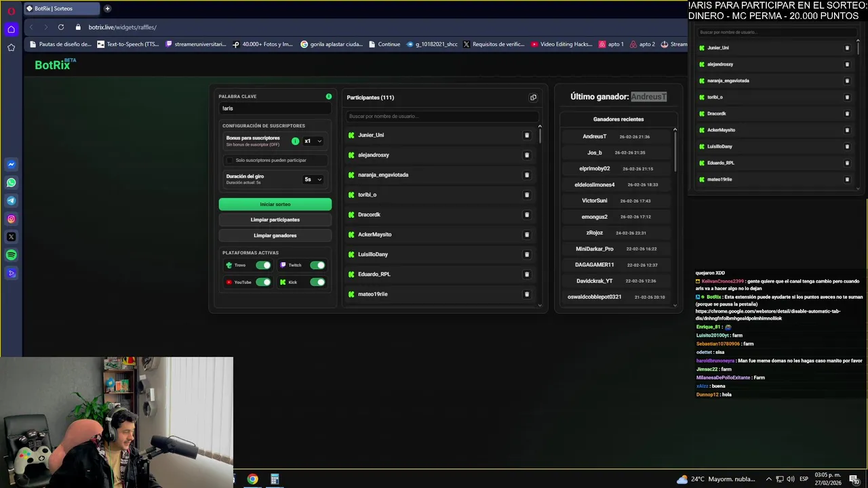Click keyword info icon next to Palabra Clave
The width and height of the screenshot is (868, 488).
click(x=329, y=96)
